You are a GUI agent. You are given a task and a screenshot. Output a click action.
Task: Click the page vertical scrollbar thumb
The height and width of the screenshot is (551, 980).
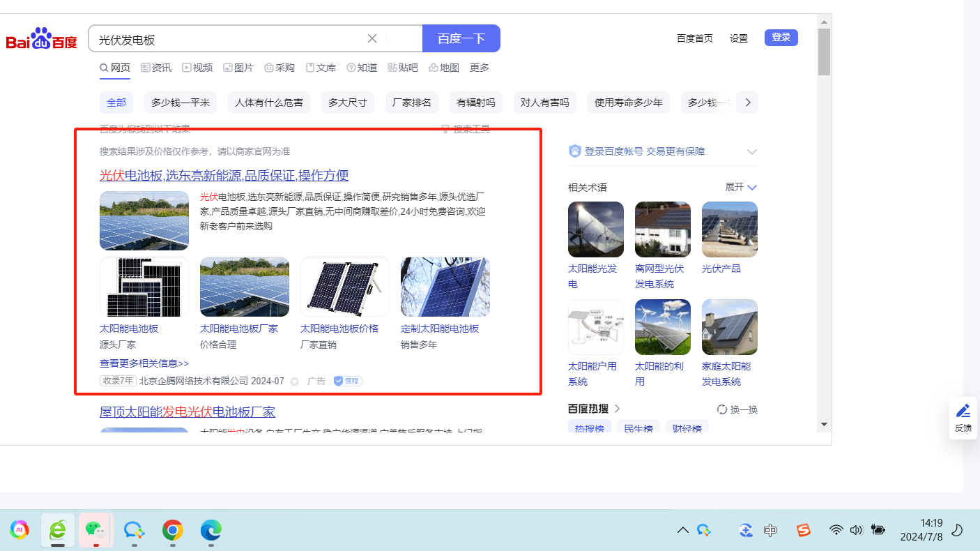click(x=825, y=52)
